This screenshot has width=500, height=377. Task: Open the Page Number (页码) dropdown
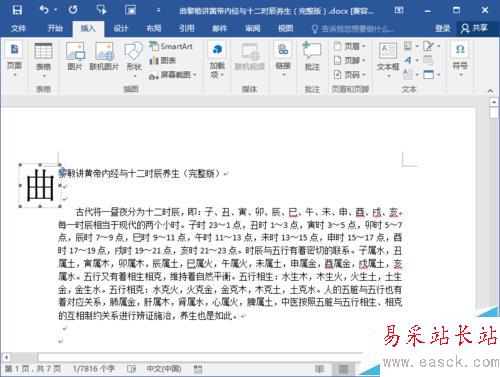coord(350,74)
